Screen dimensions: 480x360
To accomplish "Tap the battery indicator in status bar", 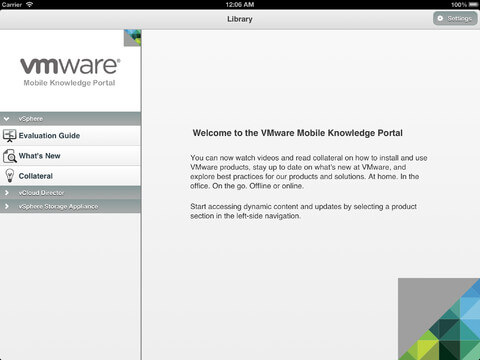I will (473, 5).
